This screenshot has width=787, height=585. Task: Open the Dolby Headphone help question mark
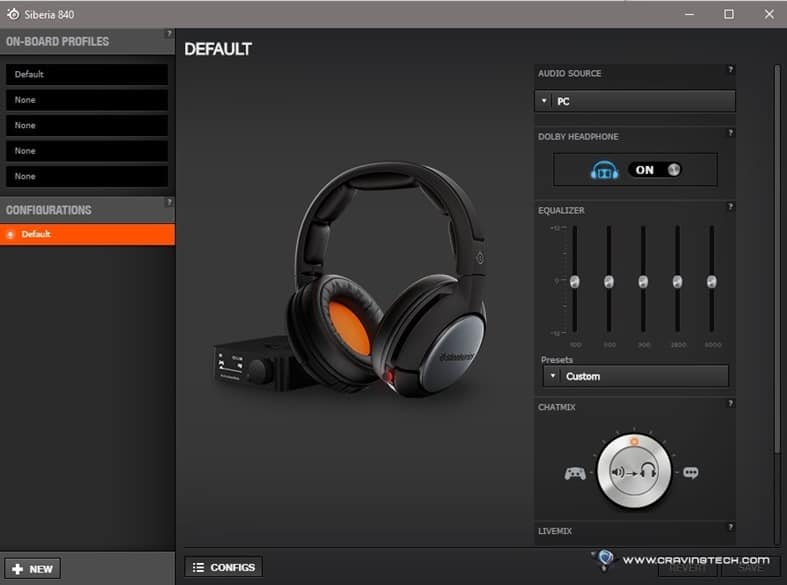730,133
